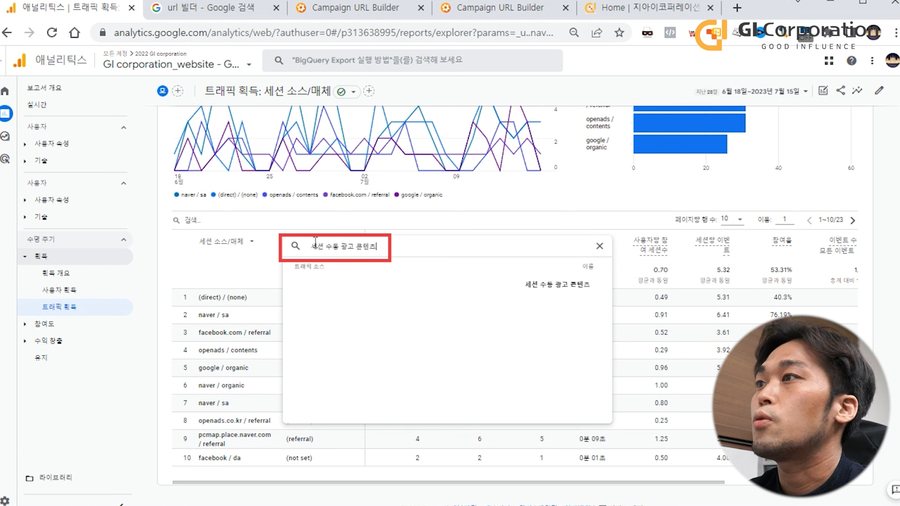The height and width of the screenshot is (506, 900).
Task: Click the facebook.com / referral legend entry
Action: coord(356,195)
